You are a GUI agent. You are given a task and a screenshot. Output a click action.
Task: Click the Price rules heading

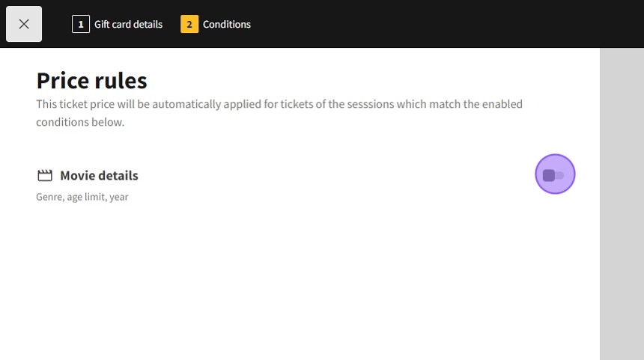click(91, 80)
